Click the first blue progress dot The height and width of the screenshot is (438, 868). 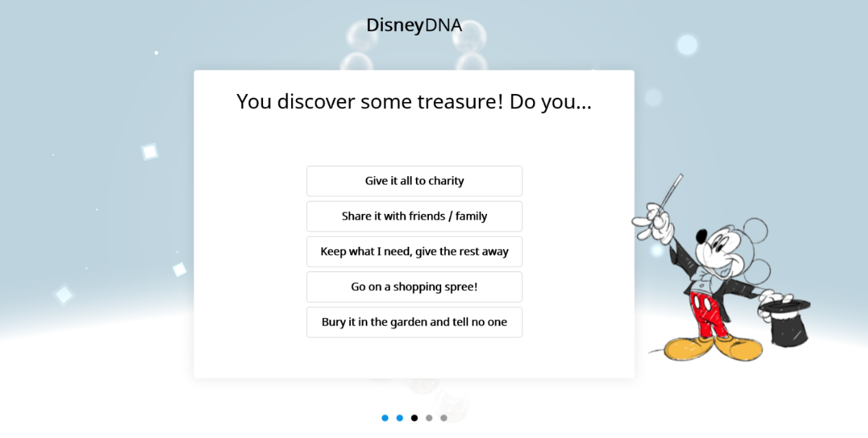[x=385, y=418]
